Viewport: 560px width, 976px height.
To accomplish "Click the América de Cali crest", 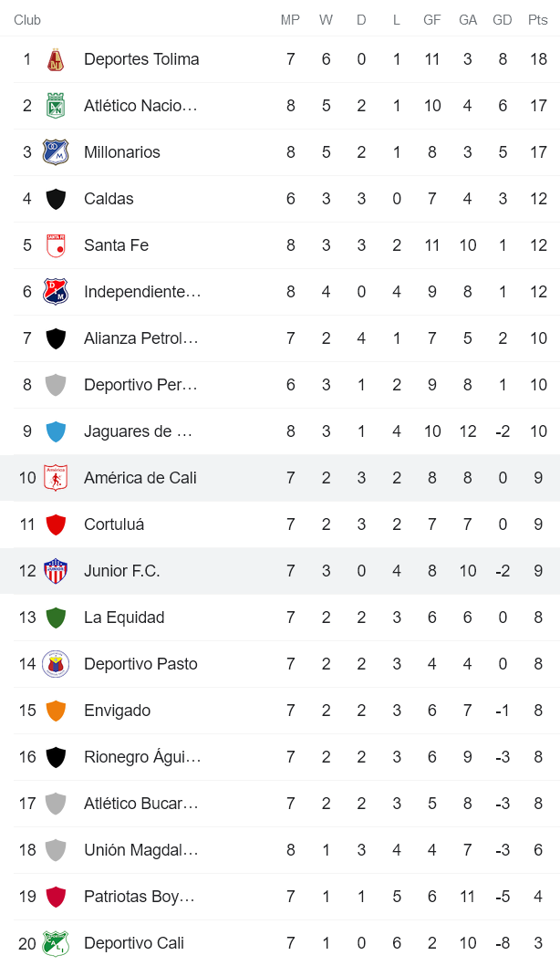I will tap(56, 477).
